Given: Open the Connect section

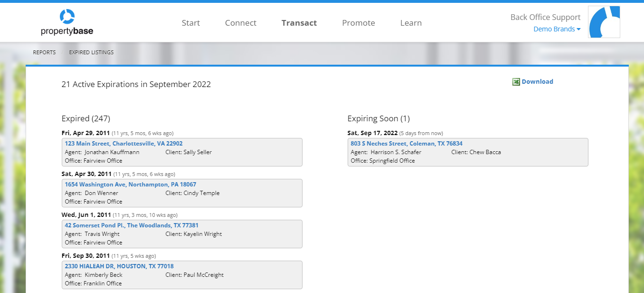Looking at the screenshot, I should [x=240, y=22].
